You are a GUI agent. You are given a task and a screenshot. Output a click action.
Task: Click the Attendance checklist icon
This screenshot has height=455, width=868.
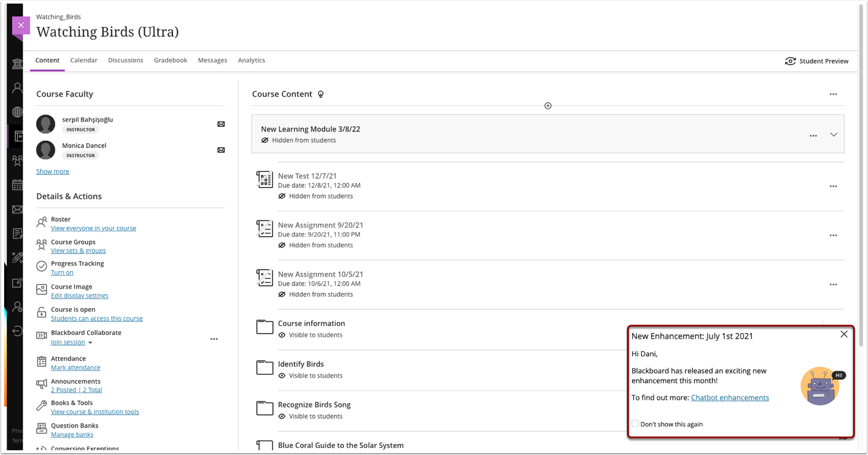point(42,362)
